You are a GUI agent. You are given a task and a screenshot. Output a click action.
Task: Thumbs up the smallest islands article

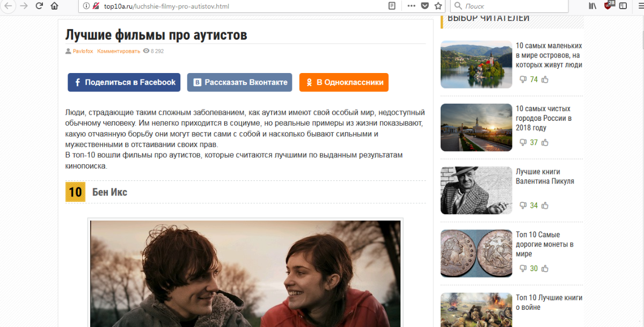tap(545, 79)
